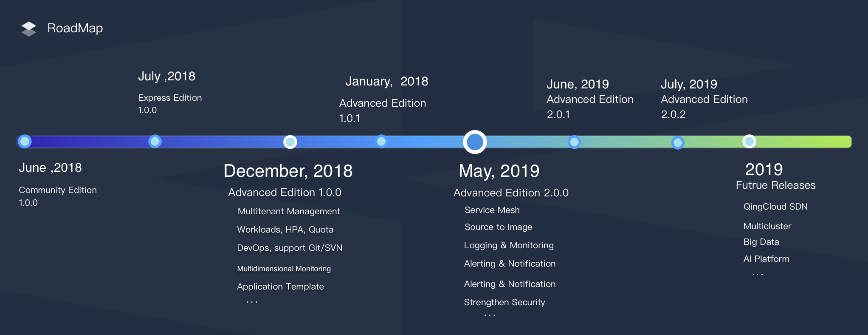Click the RoadMap layered logo icon

[x=29, y=28]
